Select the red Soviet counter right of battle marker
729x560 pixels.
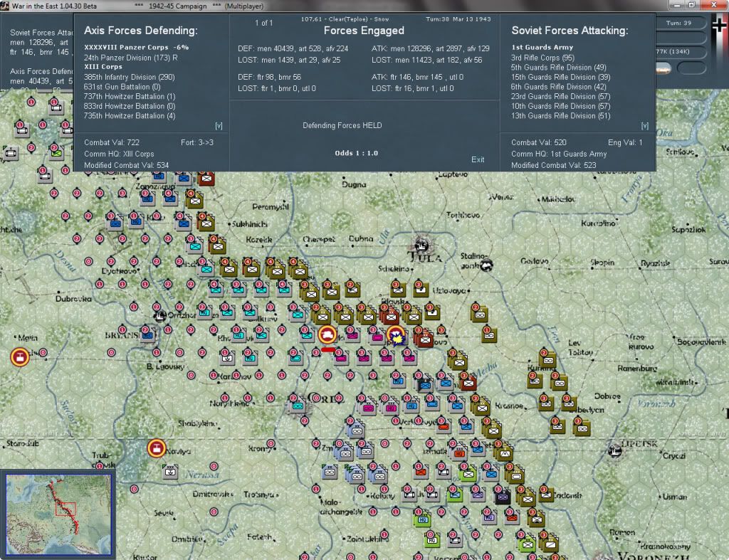pos(425,339)
